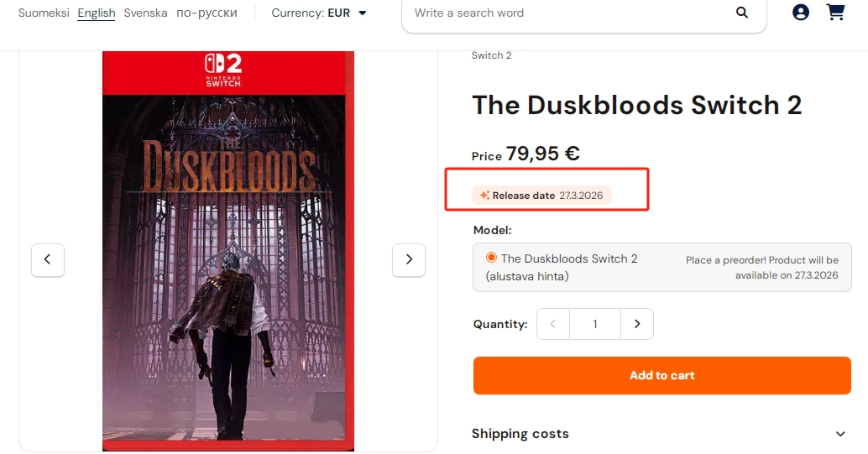The width and height of the screenshot is (868, 454).
Task: Click the search magnifier icon
Action: point(741,13)
